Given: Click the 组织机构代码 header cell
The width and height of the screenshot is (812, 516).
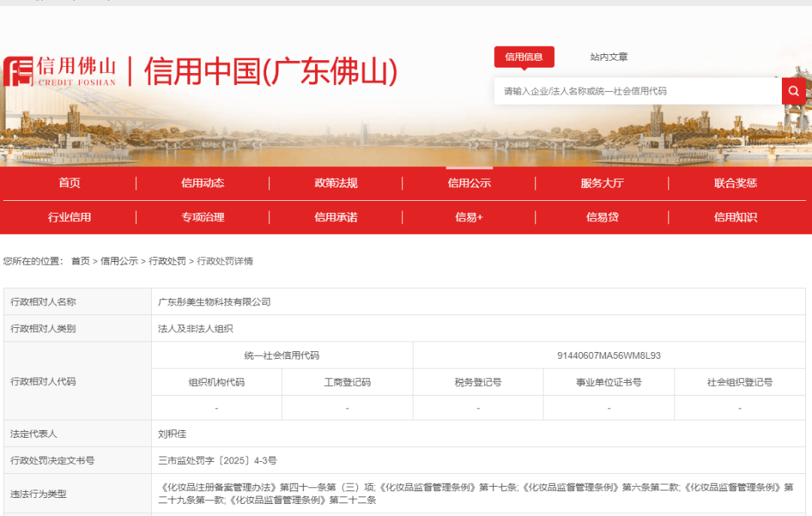Looking at the screenshot, I should click(217, 382).
